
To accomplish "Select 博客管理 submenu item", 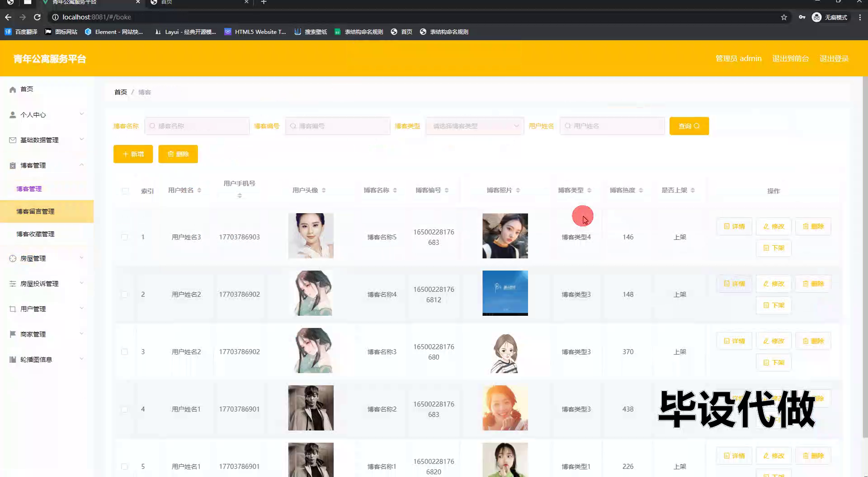I will [47, 189].
